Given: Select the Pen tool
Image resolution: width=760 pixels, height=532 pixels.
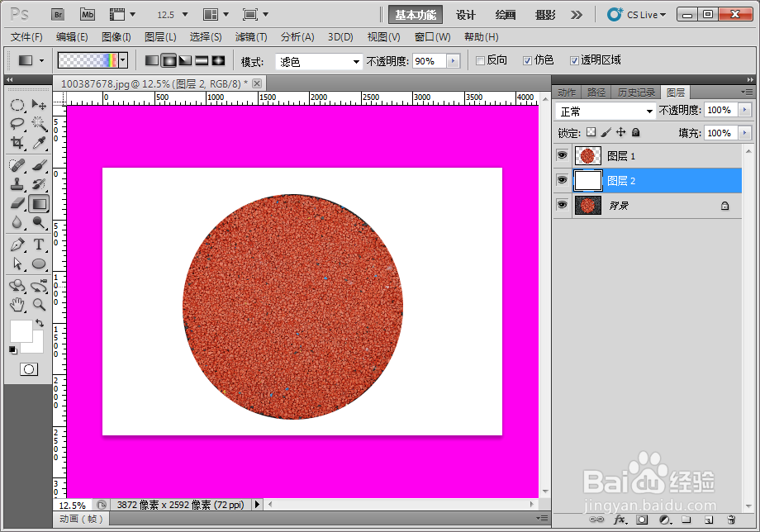Looking at the screenshot, I should pos(17,245).
